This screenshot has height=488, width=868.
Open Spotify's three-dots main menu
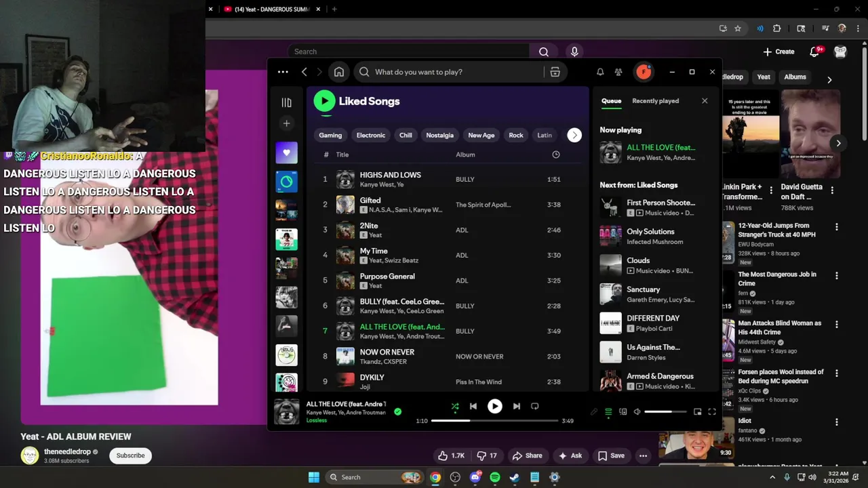(x=283, y=72)
